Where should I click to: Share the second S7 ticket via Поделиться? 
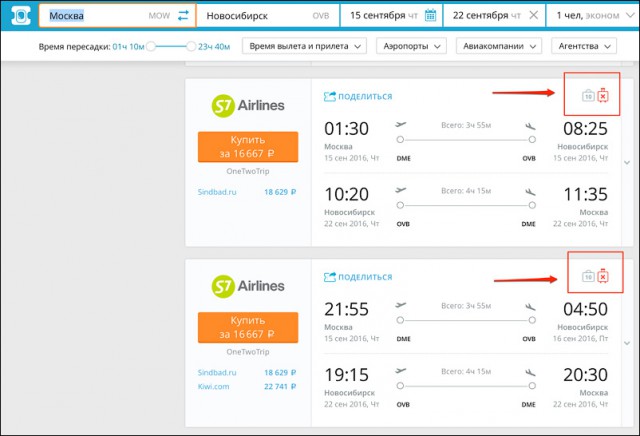pyautogui.click(x=358, y=277)
